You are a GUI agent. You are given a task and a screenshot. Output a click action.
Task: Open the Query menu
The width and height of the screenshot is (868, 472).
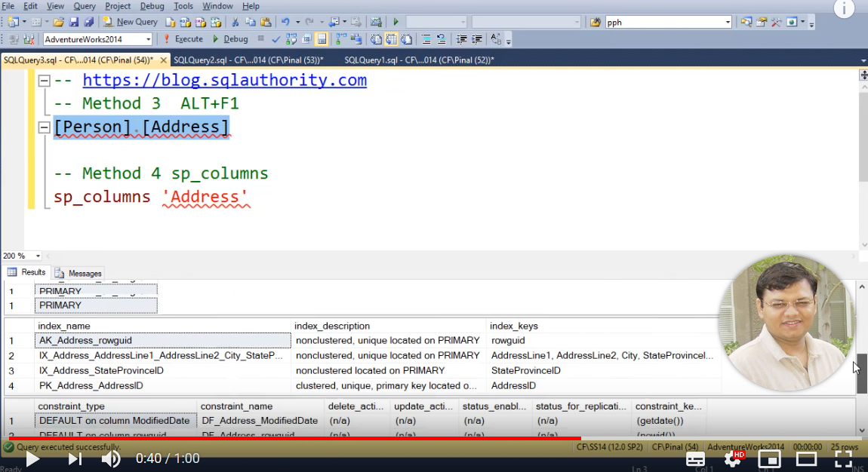[84, 6]
